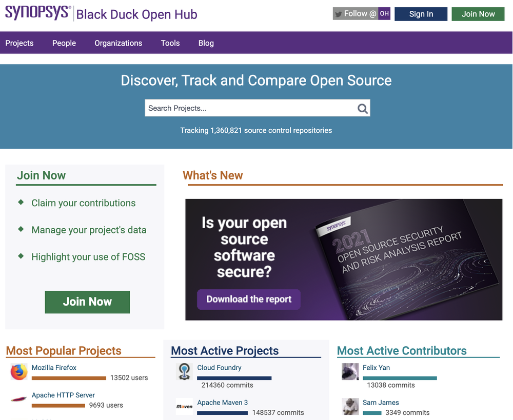Open Felix Yan's profile link

(x=376, y=368)
